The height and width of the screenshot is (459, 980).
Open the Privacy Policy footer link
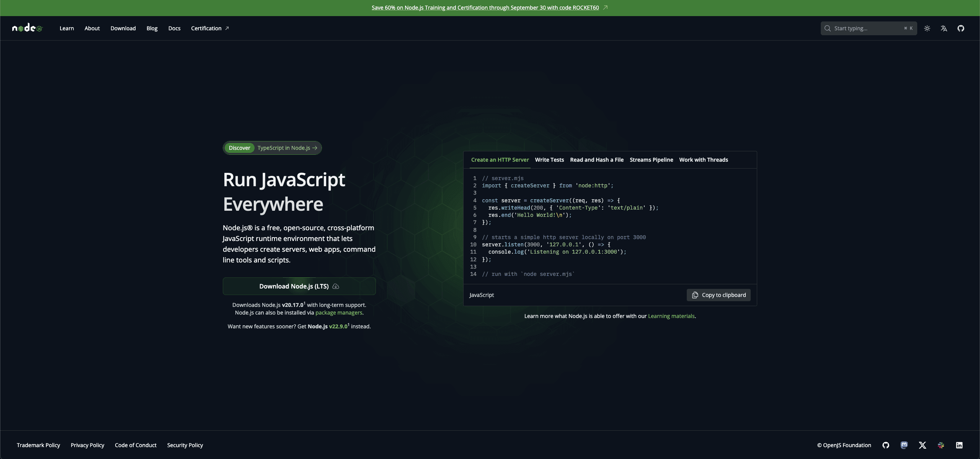[87, 445]
